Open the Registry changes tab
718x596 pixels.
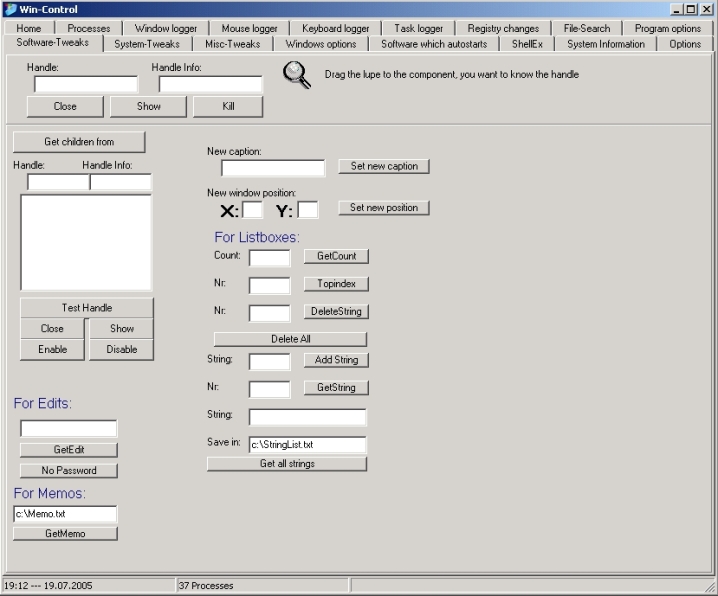pos(503,29)
